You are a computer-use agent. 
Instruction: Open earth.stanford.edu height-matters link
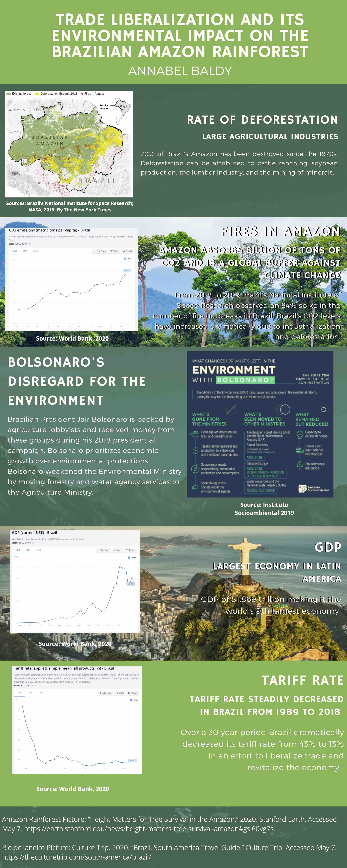tap(149, 829)
